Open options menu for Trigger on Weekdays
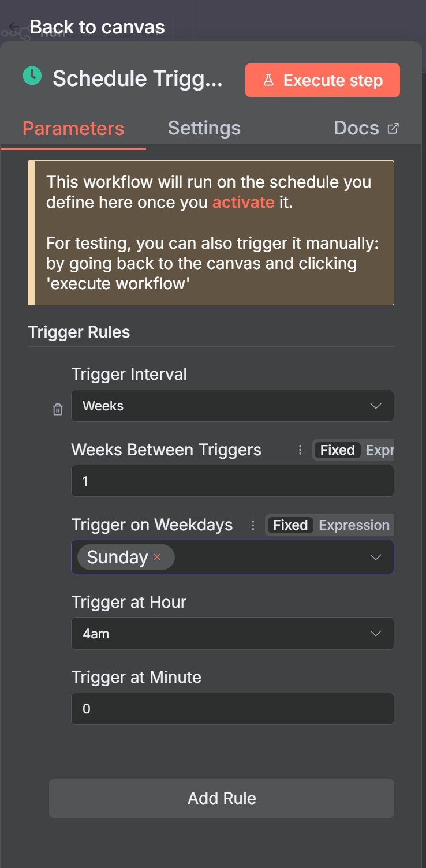426x868 pixels. click(x=253, y=525)
